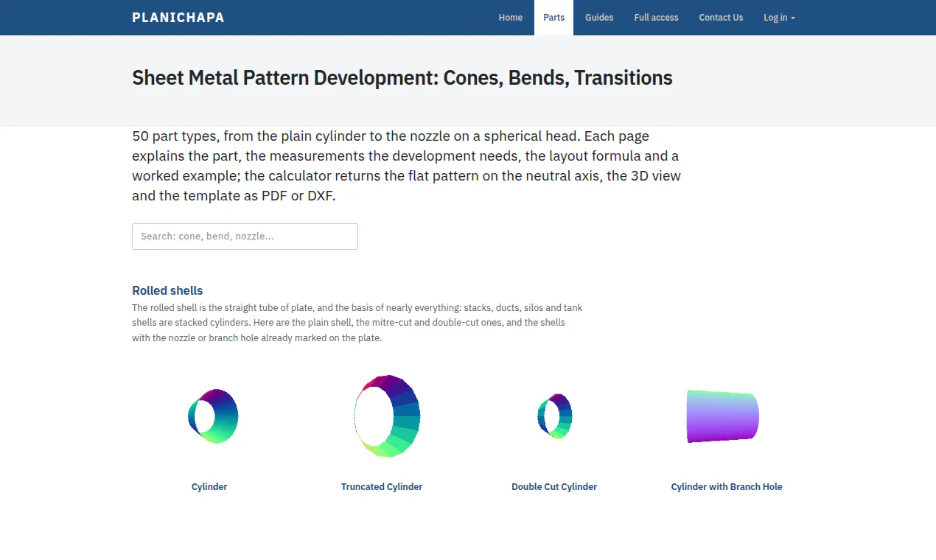Follow the Cylinder link
This screenshot has height=560, width=936.
click(x=209, y=487)
